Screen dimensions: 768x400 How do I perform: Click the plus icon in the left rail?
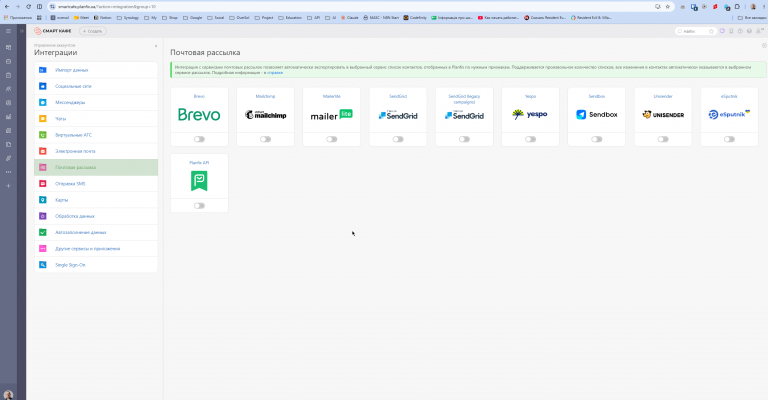point(8,186)
